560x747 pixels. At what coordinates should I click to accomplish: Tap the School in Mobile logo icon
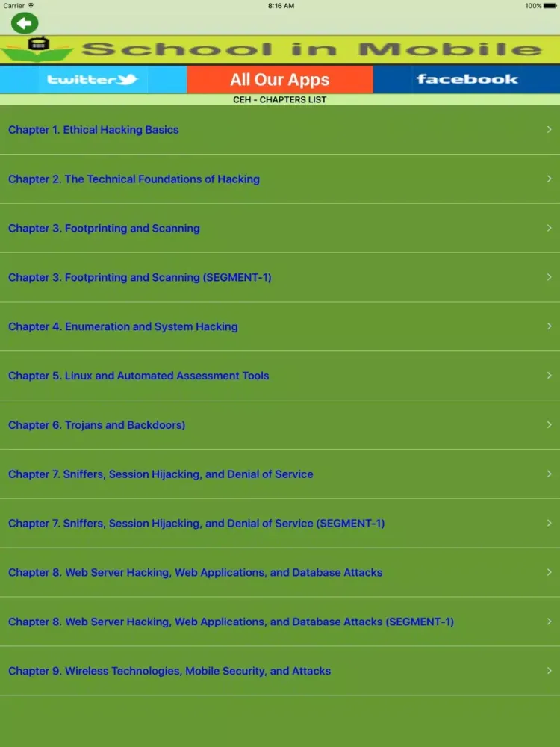click(37, 49)
